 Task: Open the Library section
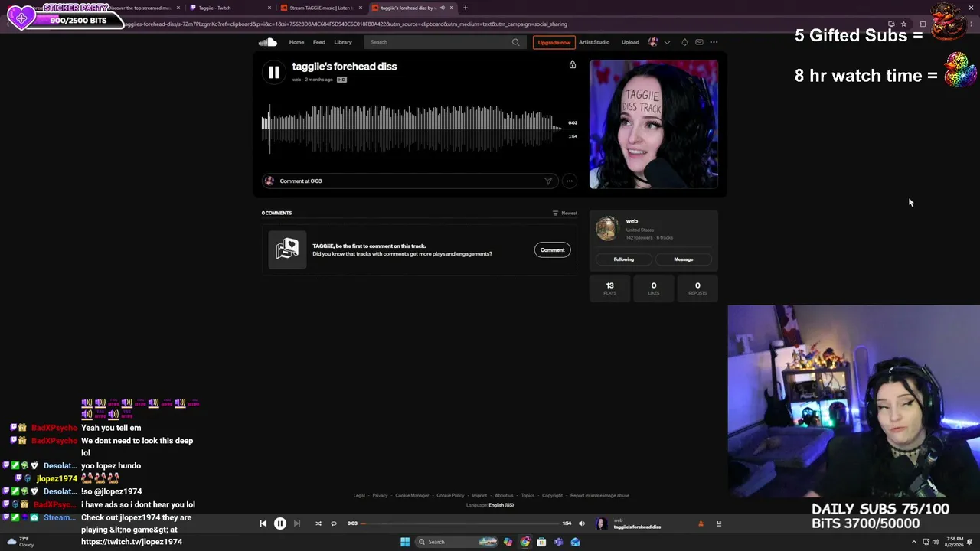[342, 42]
